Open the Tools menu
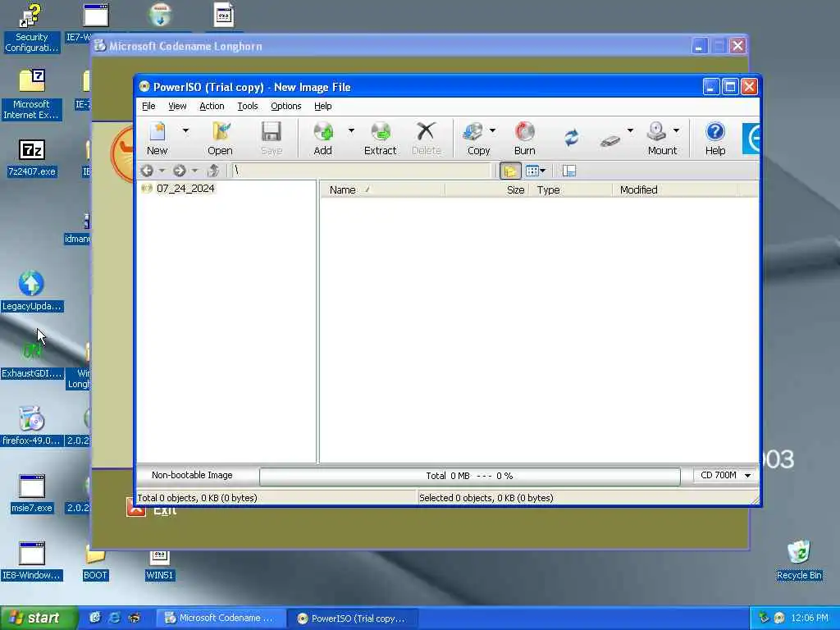The width and height of the screenshot is (840, 630). click(248, 106)
